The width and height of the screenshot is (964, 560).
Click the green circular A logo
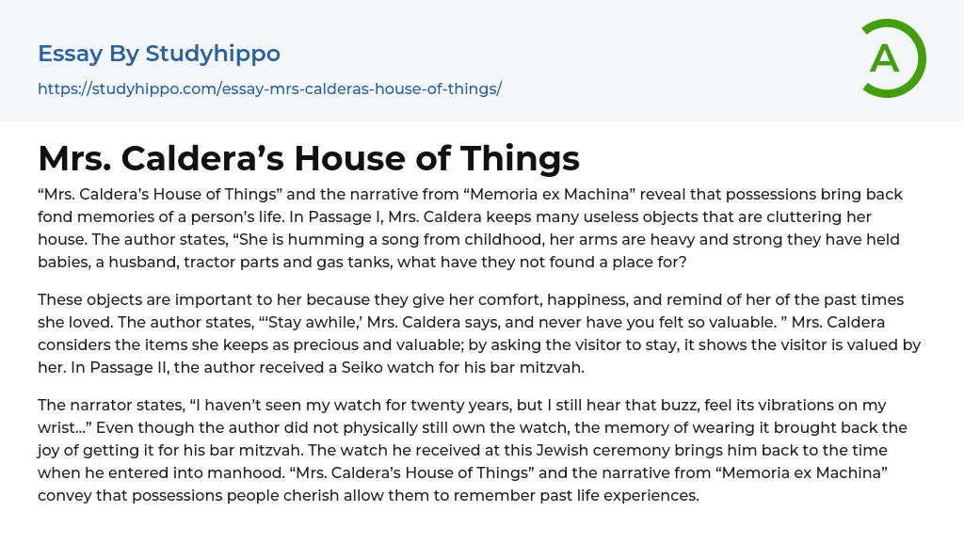pyautogui.click(x=893, y=58)
